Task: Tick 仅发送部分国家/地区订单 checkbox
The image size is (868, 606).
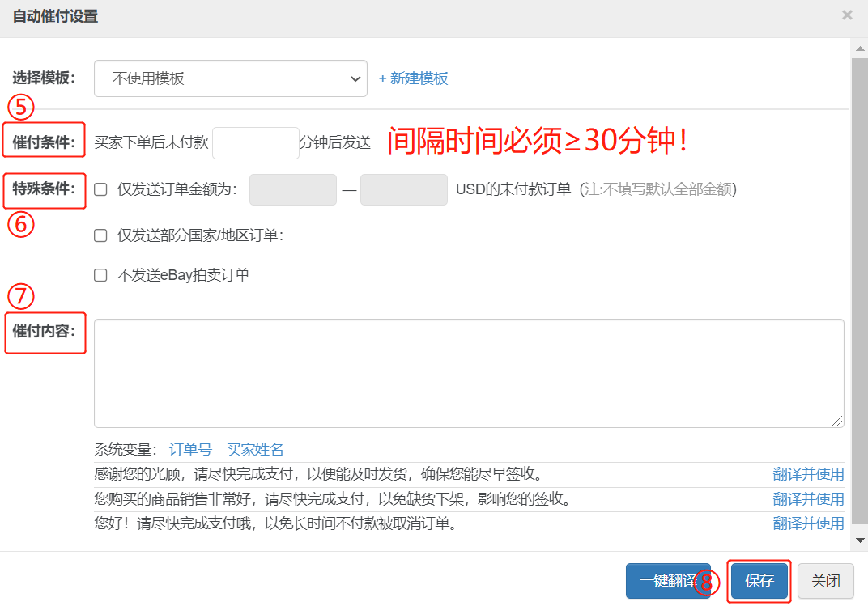Action: tap(100, 236)
